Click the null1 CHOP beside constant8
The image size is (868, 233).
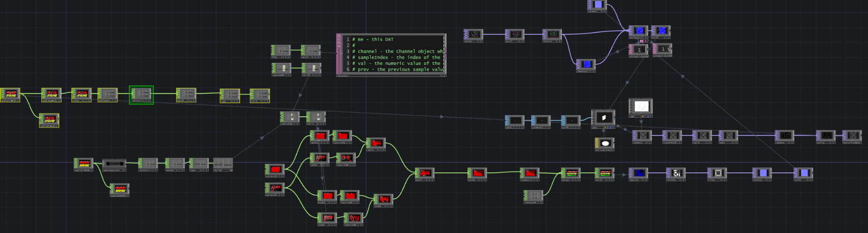point(316,118)
